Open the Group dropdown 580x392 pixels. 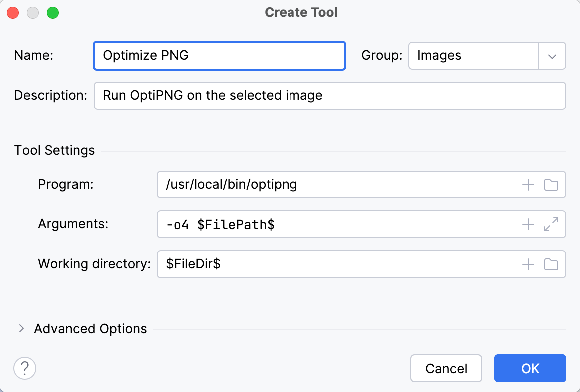click(x=552, y=56)
